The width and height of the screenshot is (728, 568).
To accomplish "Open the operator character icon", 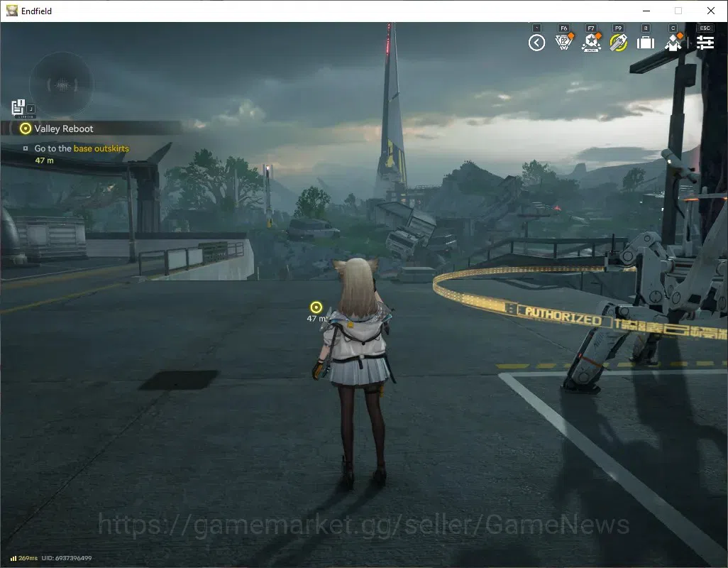I will (673, 43).
